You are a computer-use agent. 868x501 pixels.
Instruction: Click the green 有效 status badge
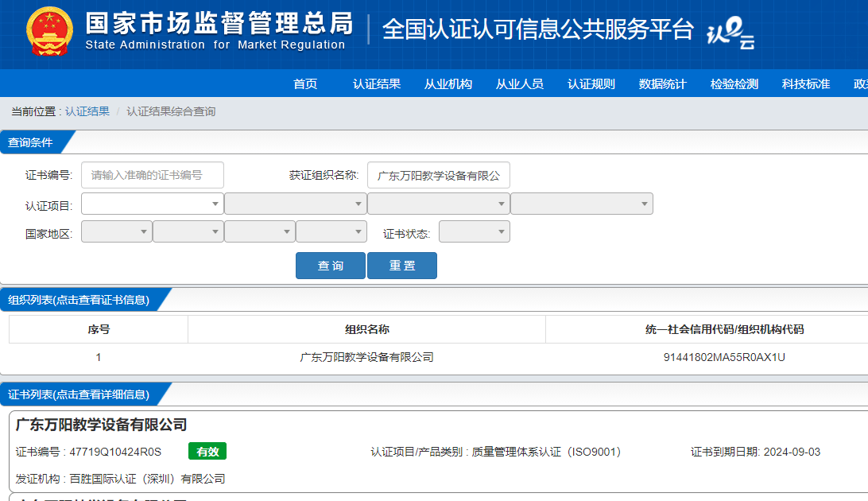coord(207,452)
